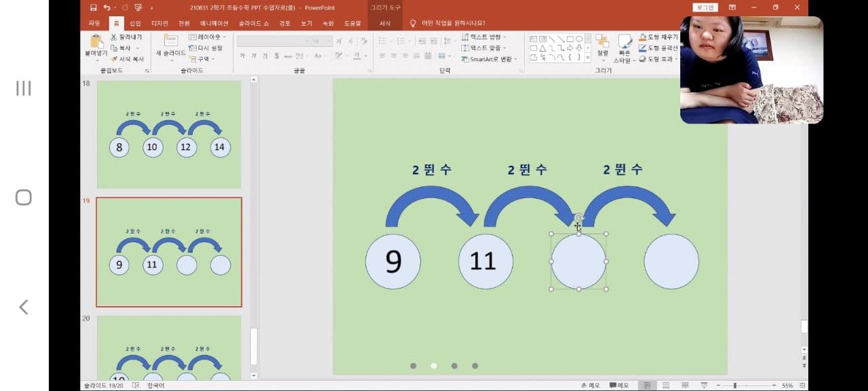
Task: Click the Save icon in quick access toolbar
Action: tap(94, 7)
